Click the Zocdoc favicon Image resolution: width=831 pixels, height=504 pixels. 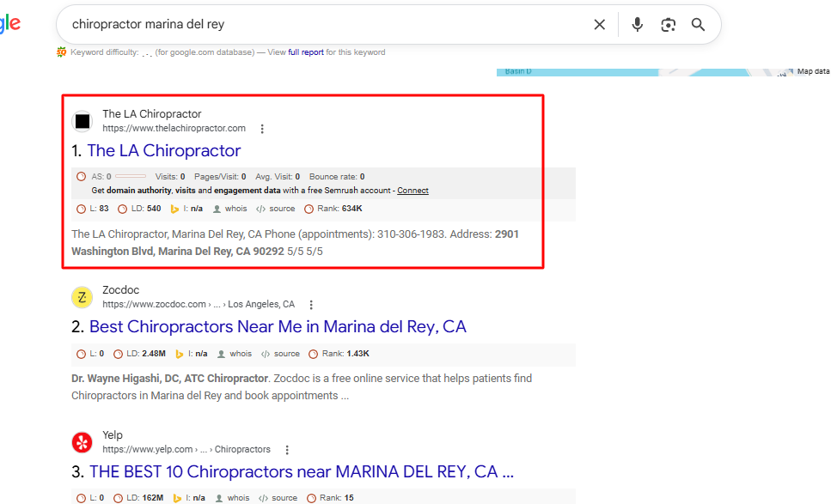(x=82, y=298)
